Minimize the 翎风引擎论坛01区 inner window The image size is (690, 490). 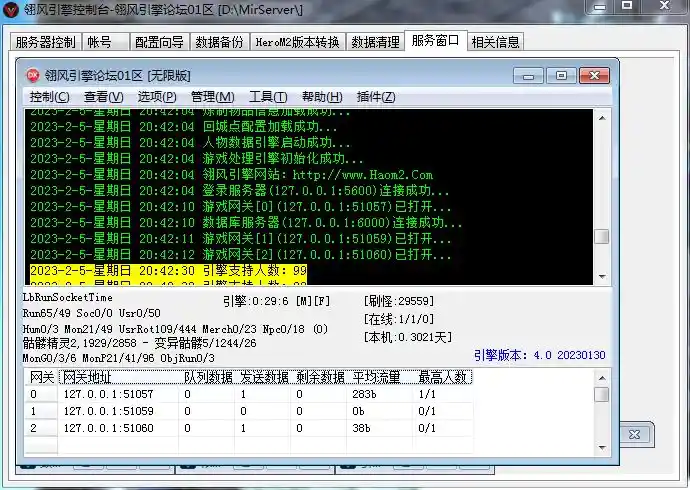[528, 76]
